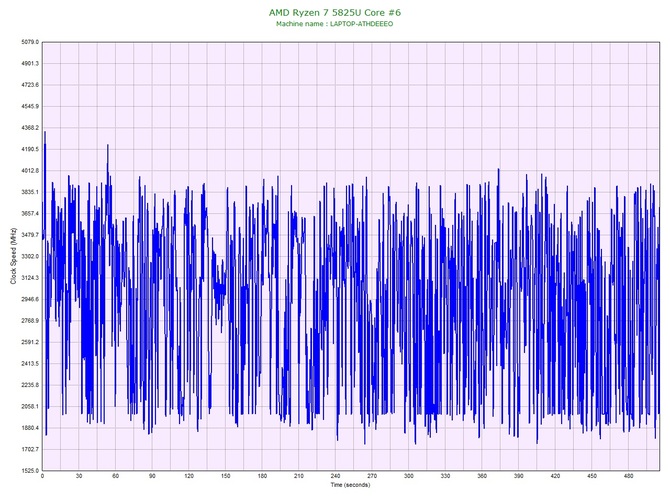670x502 pixels.
Task: Click the x-axis tick label 60
Action: pos(115,476)
